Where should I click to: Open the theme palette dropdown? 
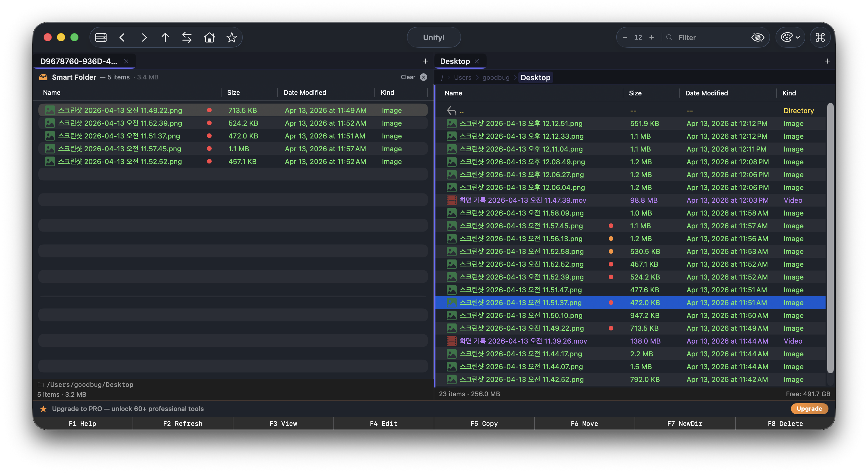pyautogui.click(x=790, y=38)
